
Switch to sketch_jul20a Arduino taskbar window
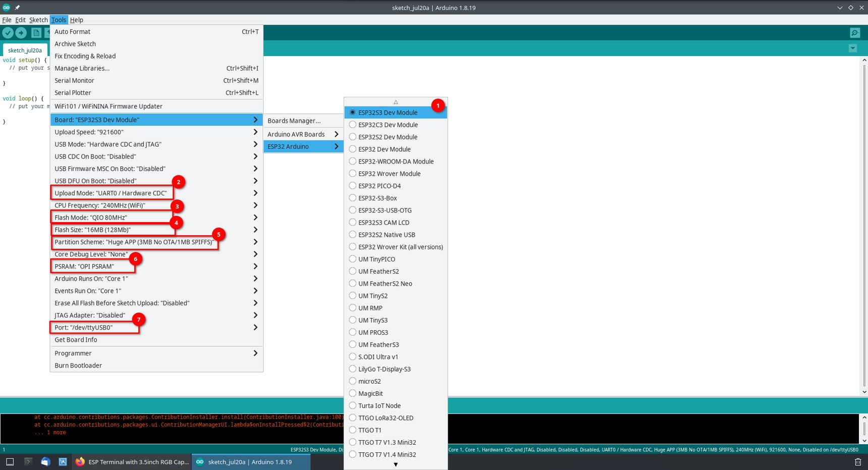coord(251,462)
